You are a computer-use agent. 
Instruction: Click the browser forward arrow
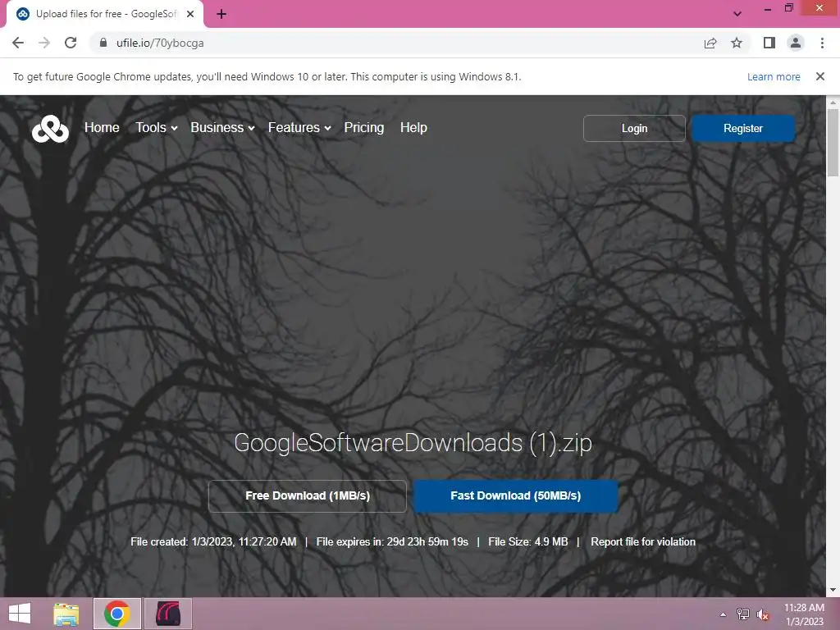click(x=44, y=43)
